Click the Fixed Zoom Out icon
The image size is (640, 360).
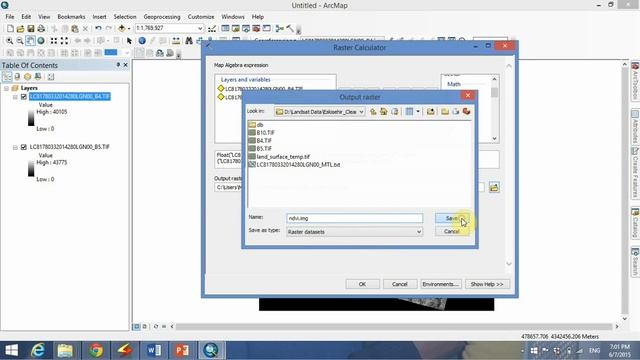coord(64,41)
